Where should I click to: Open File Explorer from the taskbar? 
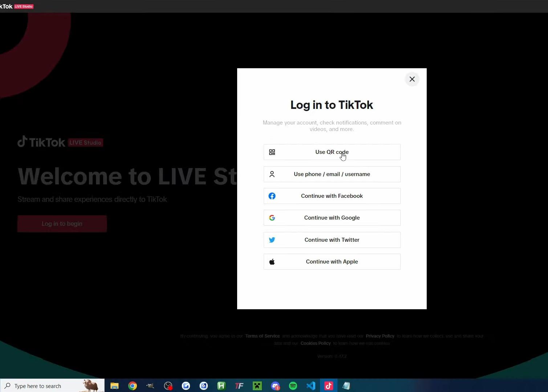coord(115,386)
